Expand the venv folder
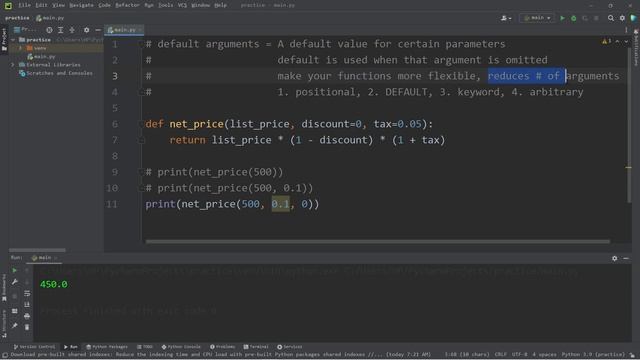This screenshot has width=640, height=360. (x=20, y=48)
